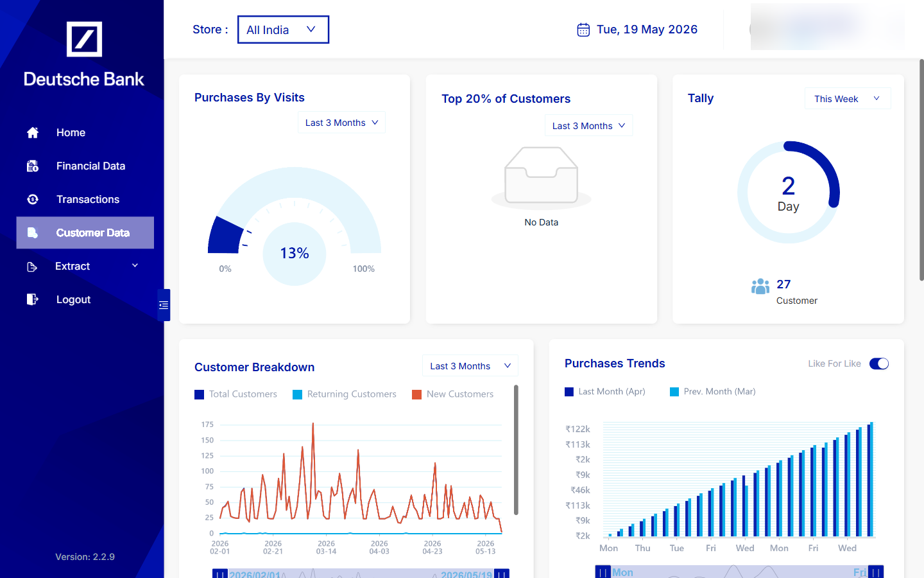Click the blurred user profile area
This screenshot has width=924, height=578.
point(827,28)
